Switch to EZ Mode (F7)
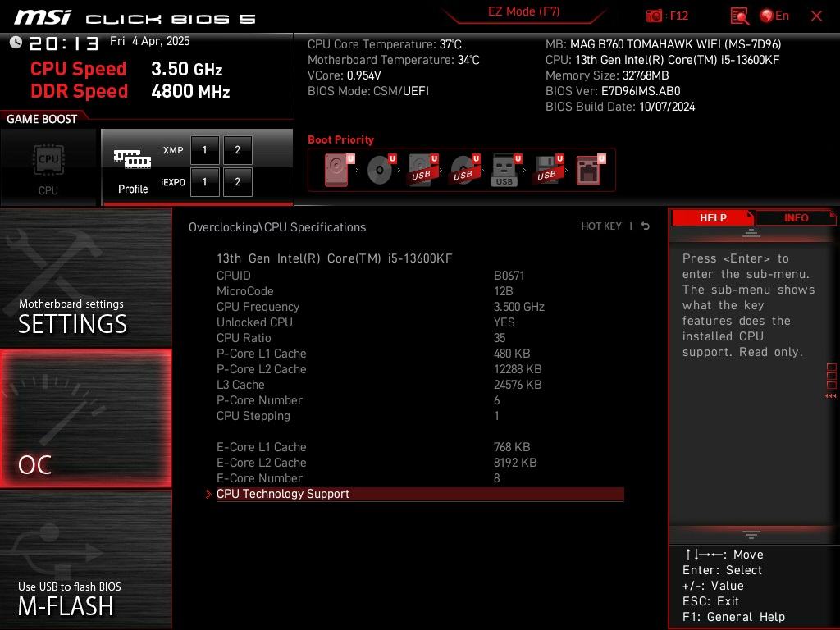840x630 pixels. 523,11
